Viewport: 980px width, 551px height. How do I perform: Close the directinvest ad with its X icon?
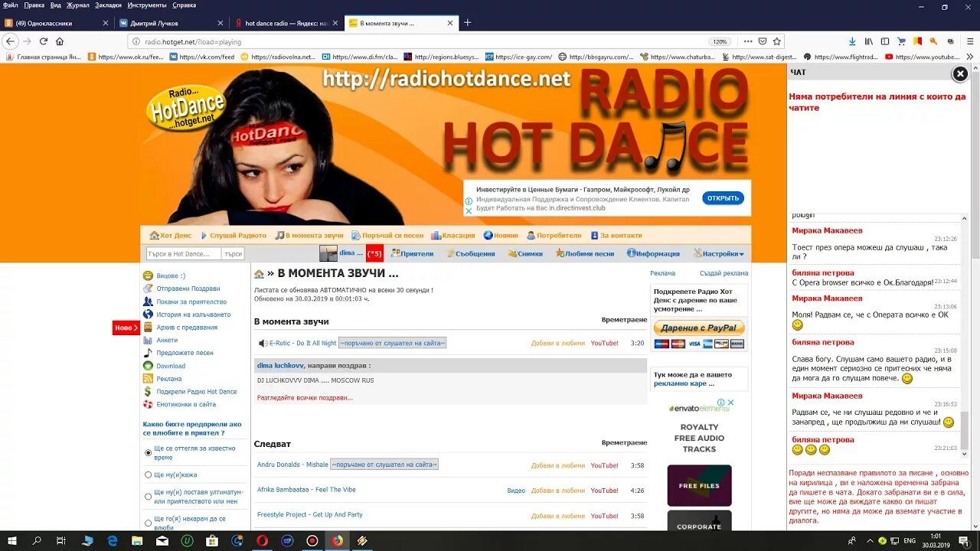(x=469, y=210)
